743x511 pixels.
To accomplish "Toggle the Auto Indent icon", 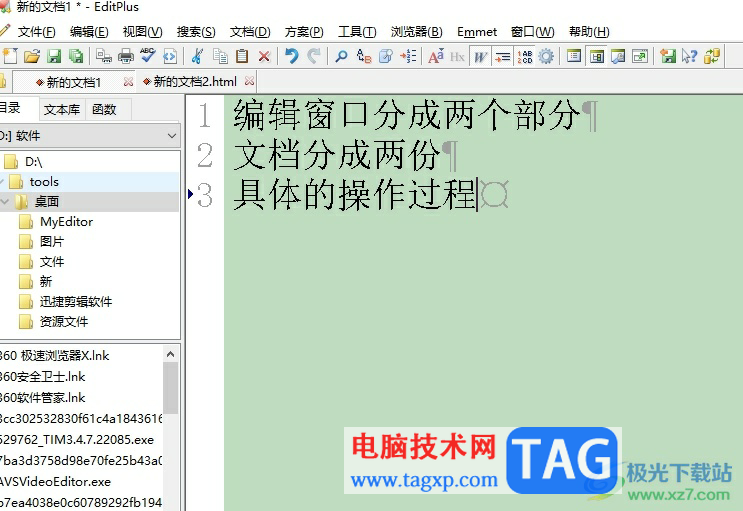I will pos(503,56).
